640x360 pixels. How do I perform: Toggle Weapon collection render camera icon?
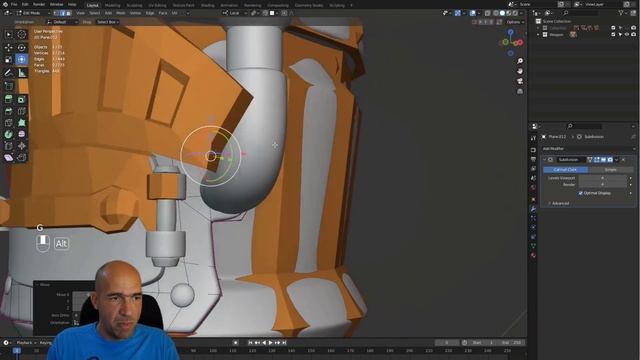(x=633, y=35)
